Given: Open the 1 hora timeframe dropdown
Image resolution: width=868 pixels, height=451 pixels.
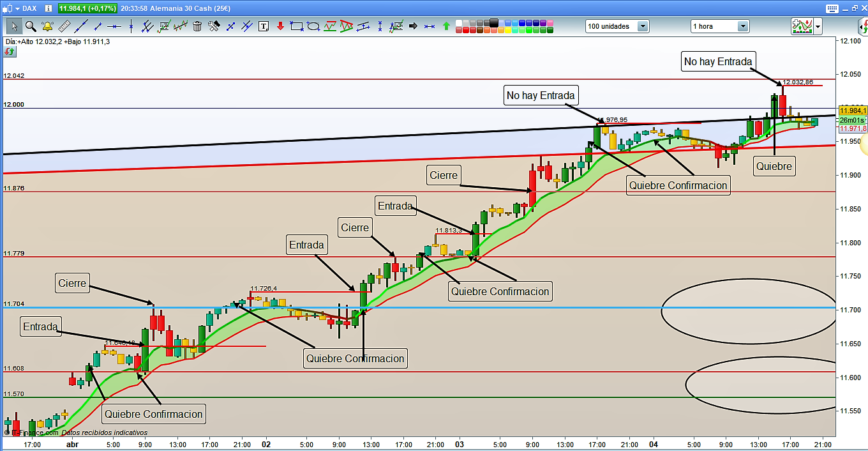Looking at the screenshot, I should pos(743,26).
